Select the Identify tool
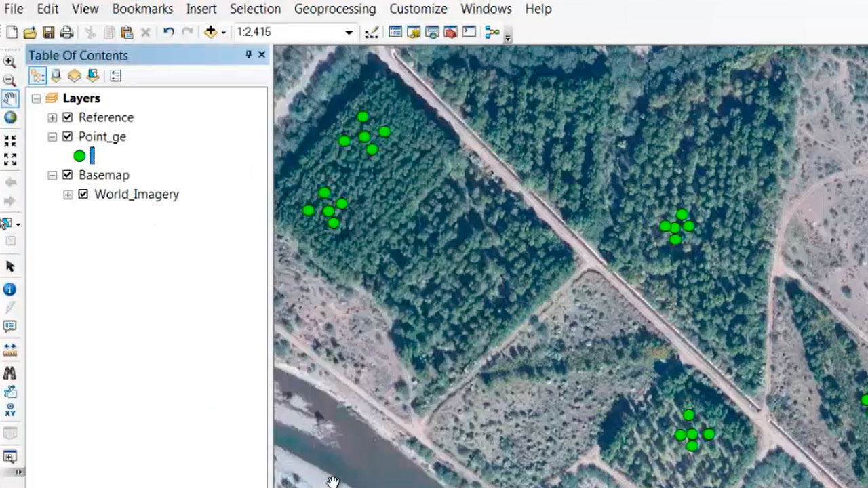The width and height of the screenshot is (868, 488). click(9, 289)
